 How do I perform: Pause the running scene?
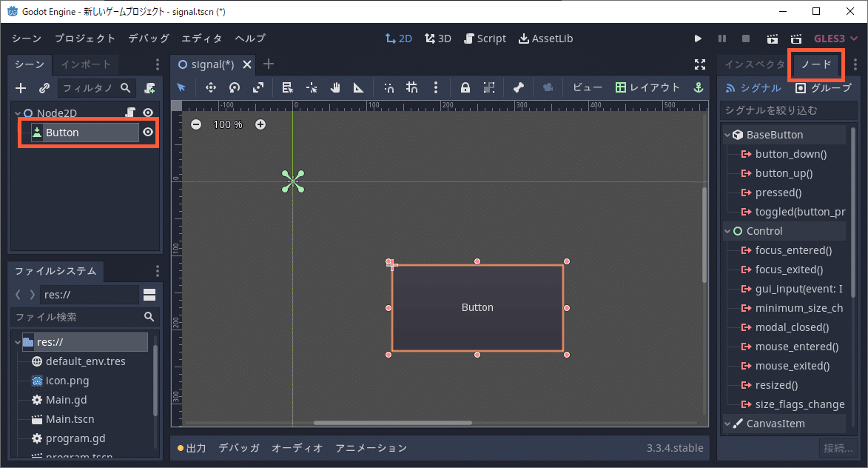[722, 39]
